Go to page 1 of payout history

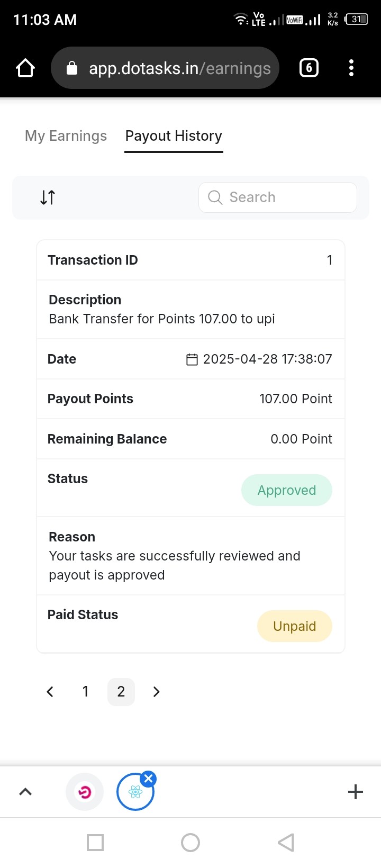(x=85, y=692)
